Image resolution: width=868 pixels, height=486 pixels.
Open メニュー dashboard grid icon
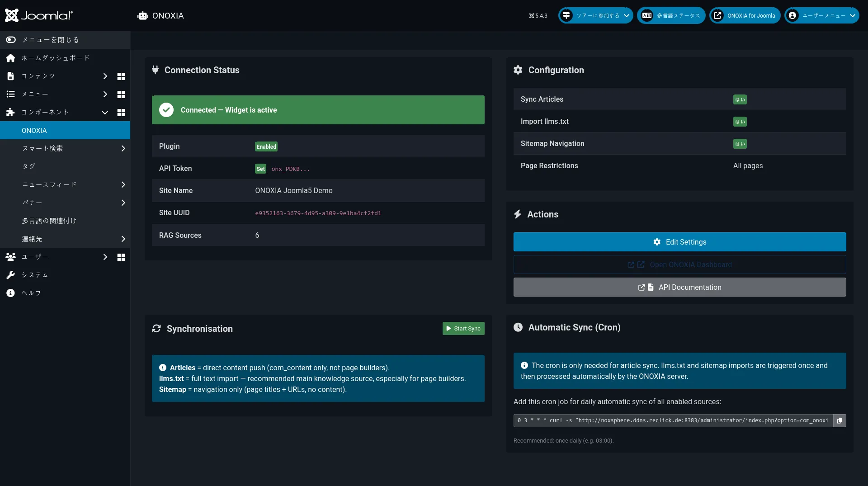(x=121, y=94)
